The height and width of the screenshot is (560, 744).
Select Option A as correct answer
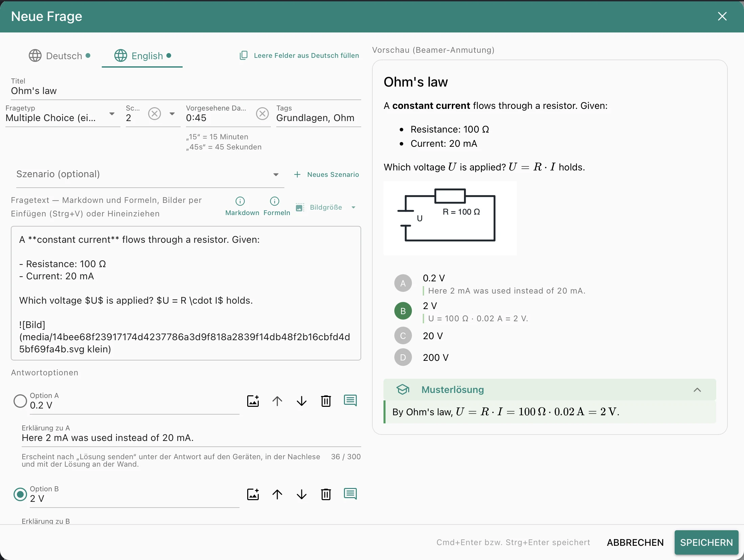pyautogui.click(x=20, y=401)
